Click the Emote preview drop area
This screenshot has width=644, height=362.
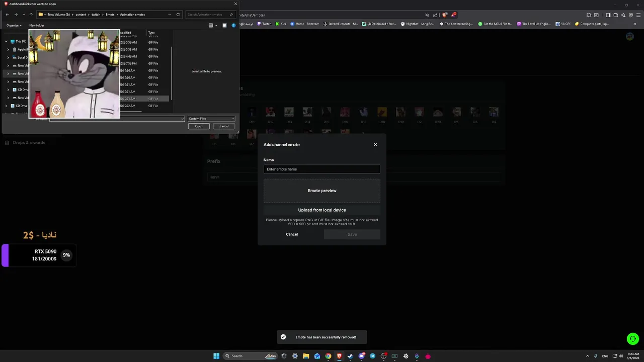[322, 191]
